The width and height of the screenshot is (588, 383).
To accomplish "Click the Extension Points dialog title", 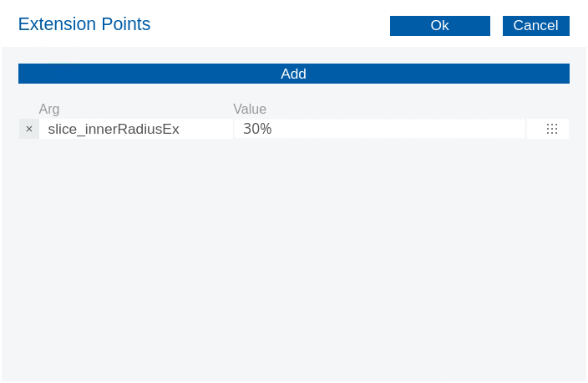I will pyautogui.click(x=84, y=24).
